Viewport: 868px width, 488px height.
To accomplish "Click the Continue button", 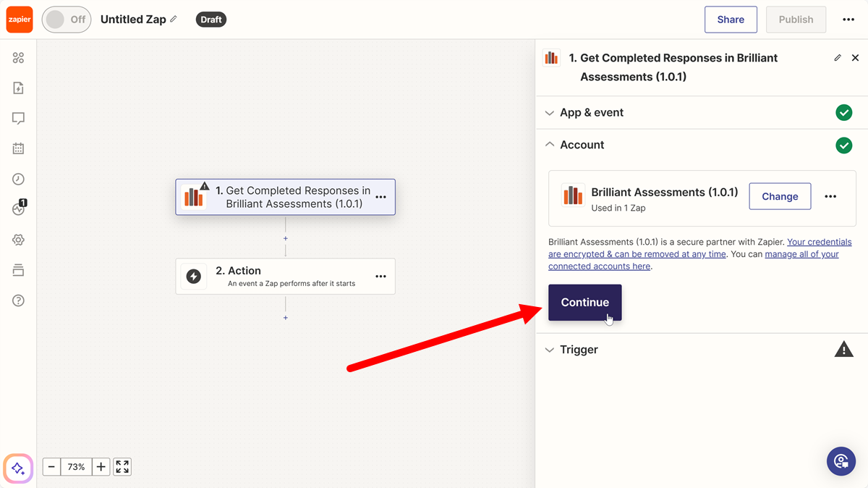I will tap(584, 302).
